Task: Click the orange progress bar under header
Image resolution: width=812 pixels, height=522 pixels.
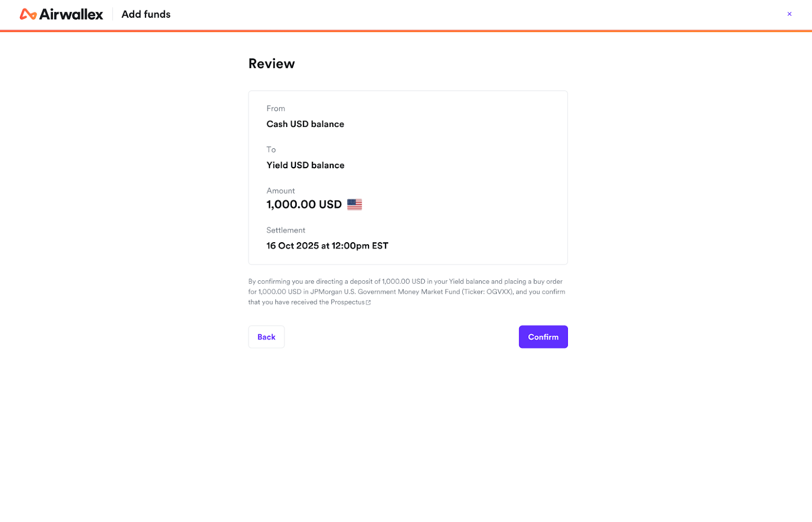Action: tap(406, 31)
